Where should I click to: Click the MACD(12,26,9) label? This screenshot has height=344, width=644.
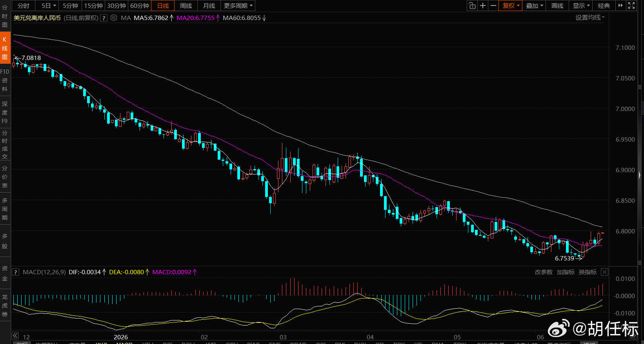click(x=44, y=272)
